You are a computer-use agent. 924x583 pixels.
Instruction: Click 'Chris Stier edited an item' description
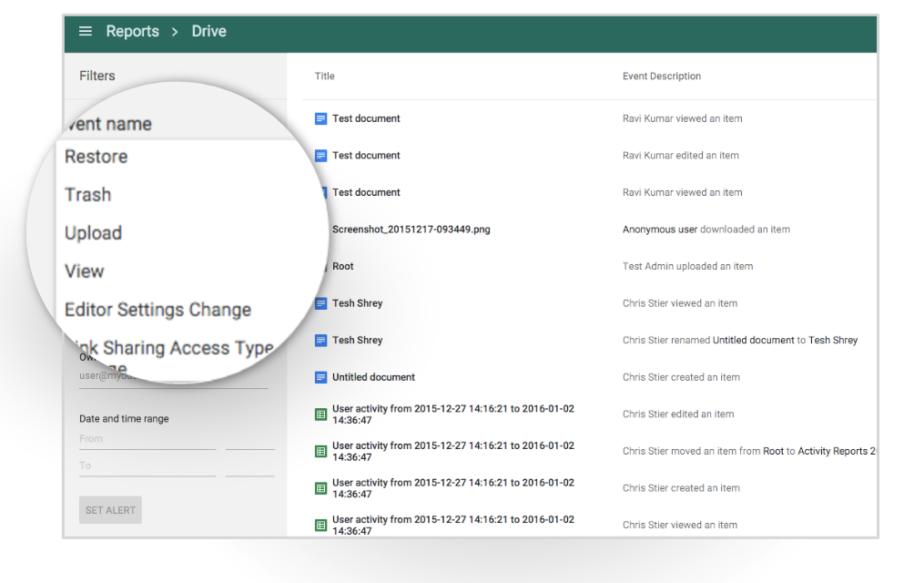(678, 414)
